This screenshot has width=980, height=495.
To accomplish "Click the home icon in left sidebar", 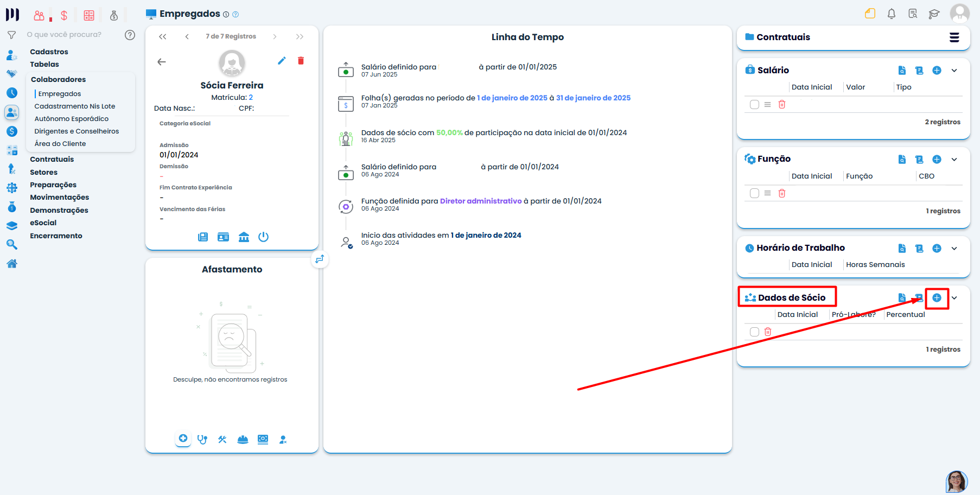I will (12, 264).
